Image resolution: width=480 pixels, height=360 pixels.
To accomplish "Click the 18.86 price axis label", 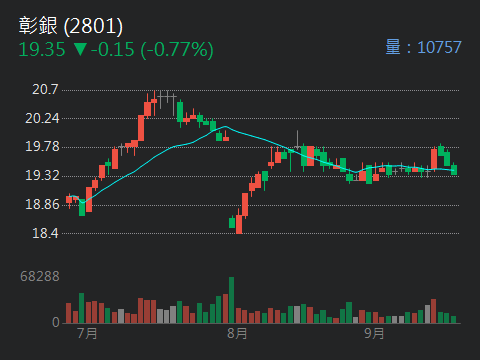I will 42,204.
